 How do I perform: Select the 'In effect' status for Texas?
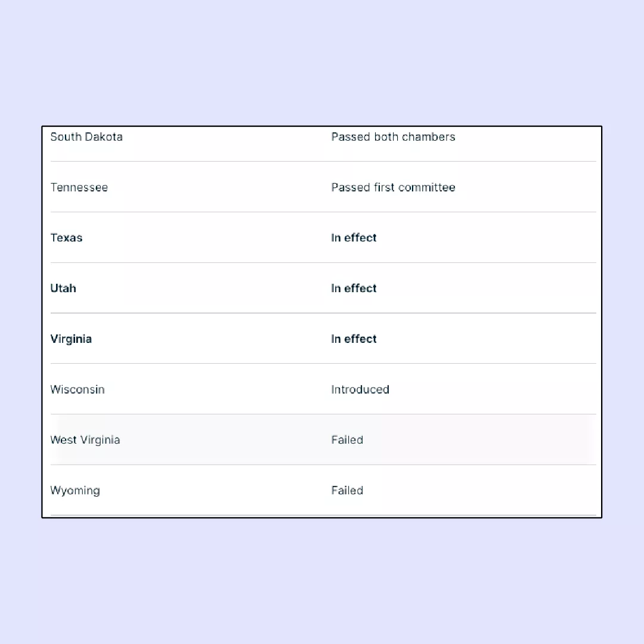pos(354,237)
